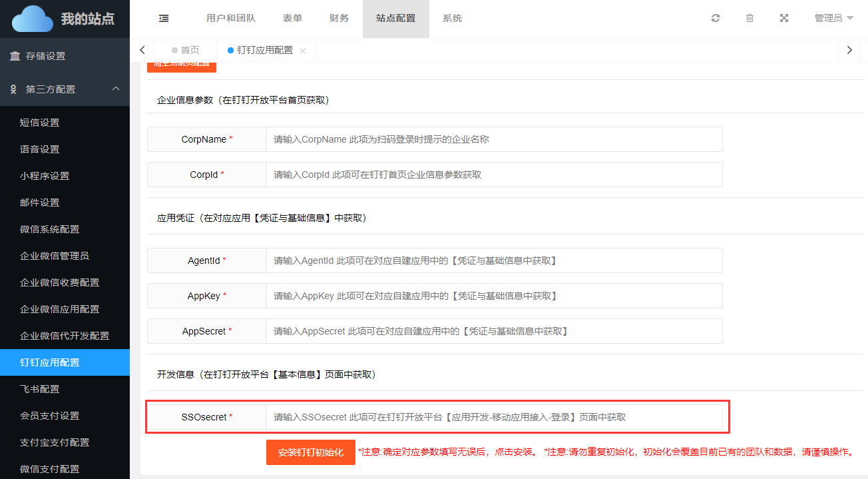This screenshot has height=479, width=868.
Task: Click the trash clear-cache icon
Action: pyautogui.click(x=750, y=19)
